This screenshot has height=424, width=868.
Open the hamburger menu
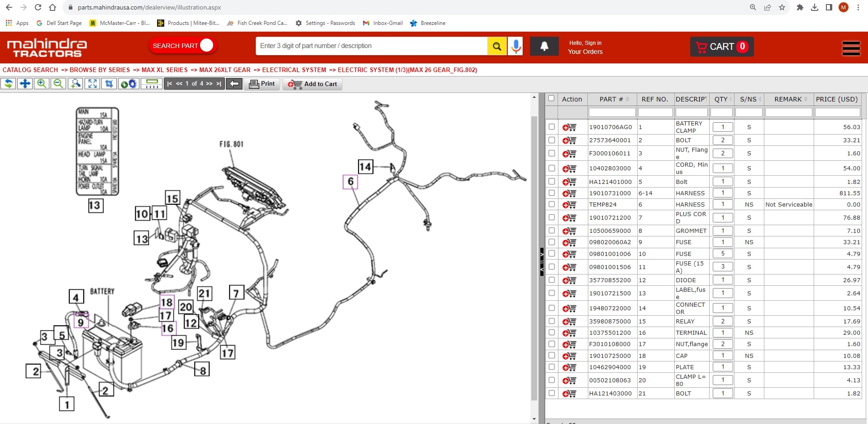[x=851, y=48]
